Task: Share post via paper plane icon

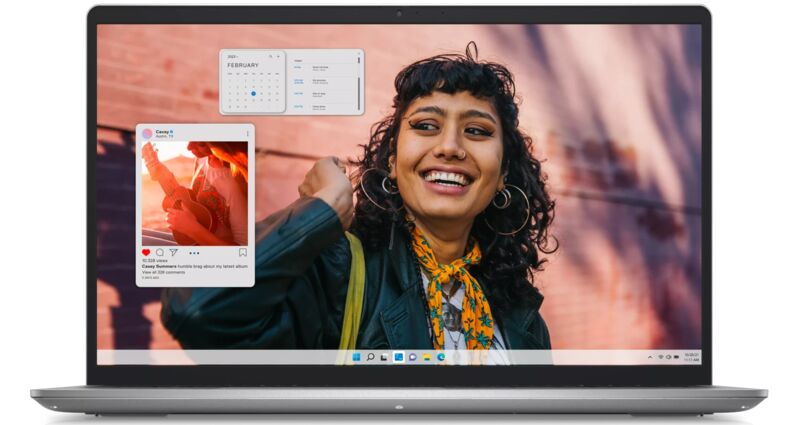Action: tap(173, 253)
